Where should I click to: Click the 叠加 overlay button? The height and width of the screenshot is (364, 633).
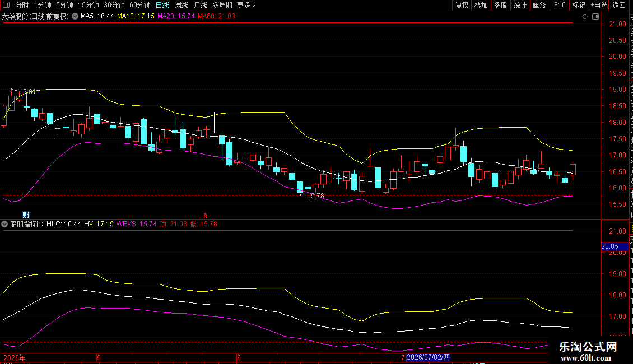pos(481,5)
